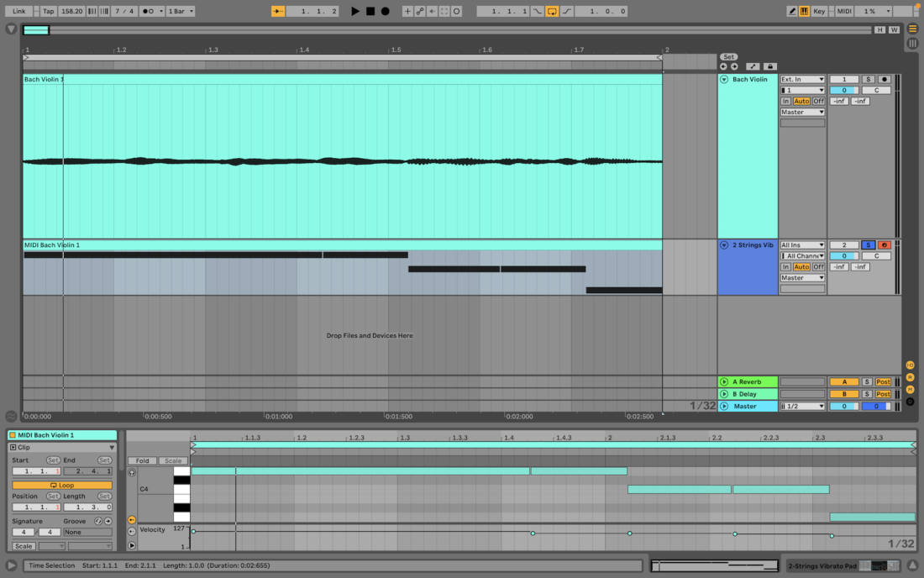Image resolution: width=924 pixels, height=578 pixels.
Task: Toggle the Automation Arm icon
Action: point(419,11)
